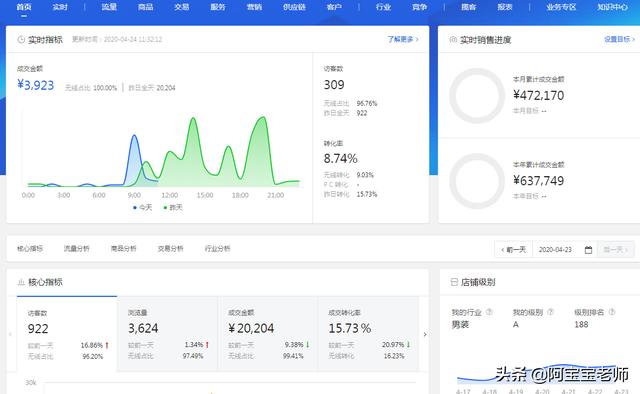Select the 成交转化率 15.73% metric card
640x394 pixels.
pyautogui.click(x=368, y=334)
